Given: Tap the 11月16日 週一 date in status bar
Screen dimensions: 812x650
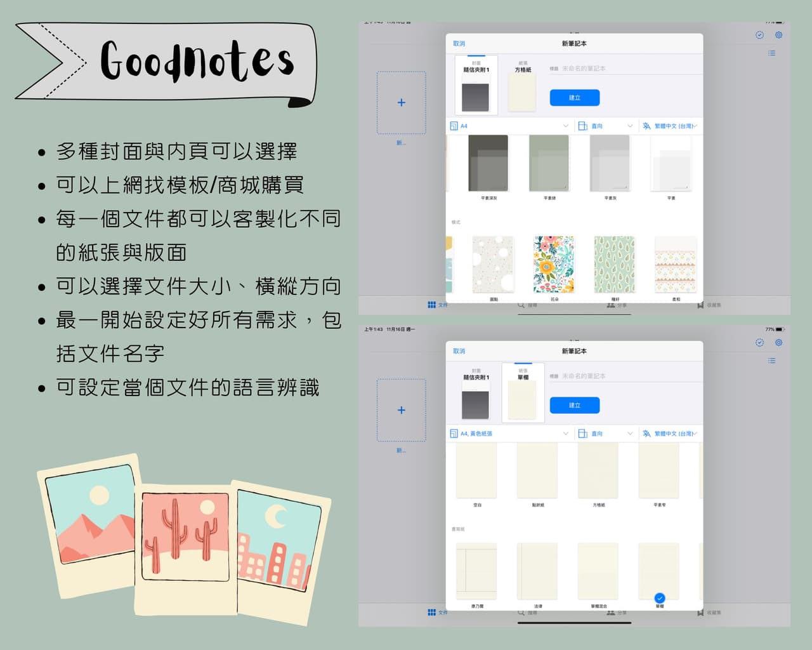Looking at the screenshot, I should (x=401, y=329).
